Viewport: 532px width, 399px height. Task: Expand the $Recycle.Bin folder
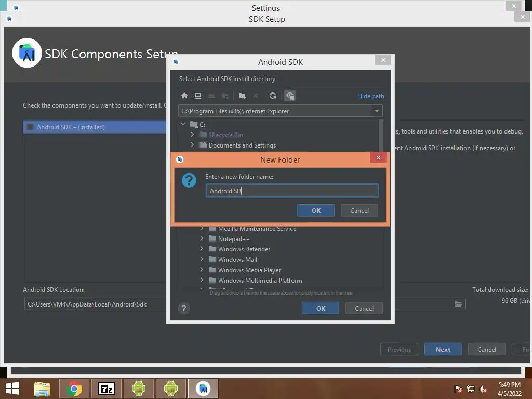pyautogui.click(x=192, y=135)
